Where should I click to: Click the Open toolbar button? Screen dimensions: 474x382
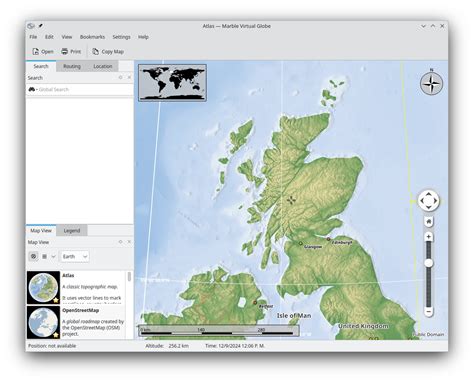coord(43,52)
